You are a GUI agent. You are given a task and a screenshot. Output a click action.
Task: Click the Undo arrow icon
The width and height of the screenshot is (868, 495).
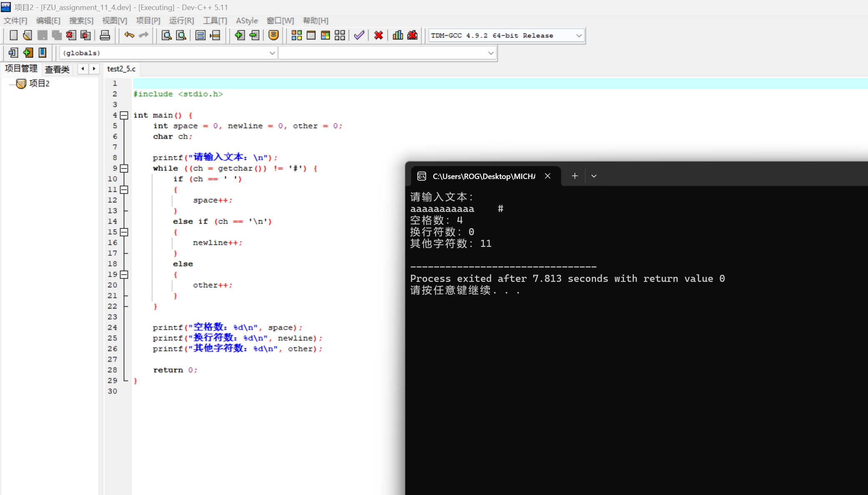coord(129,35)
